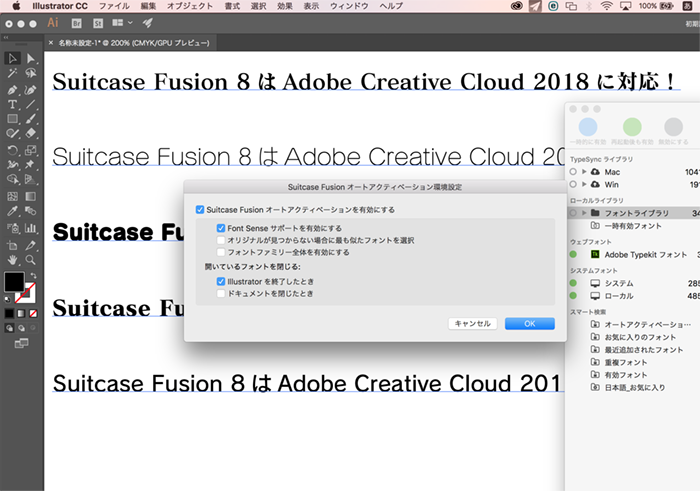The image size is (700, 491).
Task: Choose the Mesh tool
Action: [x=12, y=196]
